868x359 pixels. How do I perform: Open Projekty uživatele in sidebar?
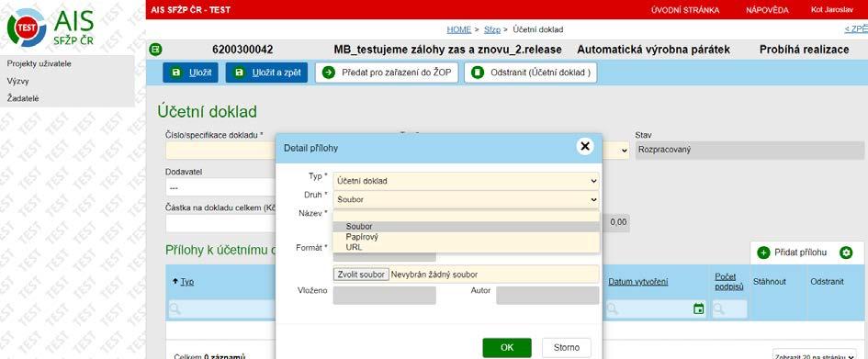pyautogui.click(x=39, y=63)
